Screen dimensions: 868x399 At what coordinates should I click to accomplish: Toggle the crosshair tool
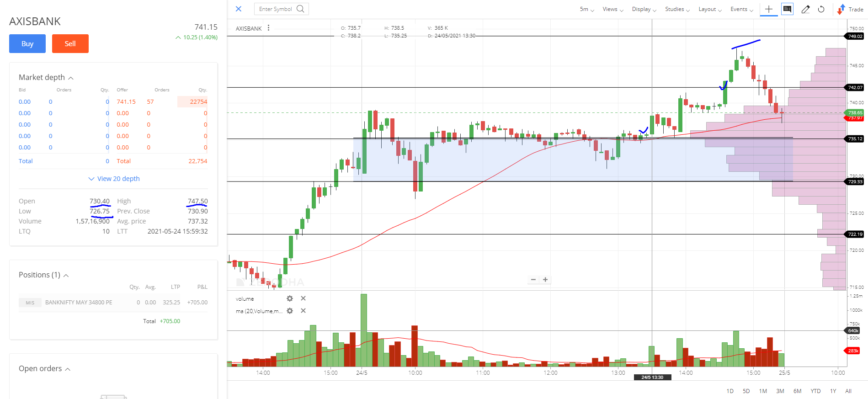pyautogui.click(x=769, y=9)
